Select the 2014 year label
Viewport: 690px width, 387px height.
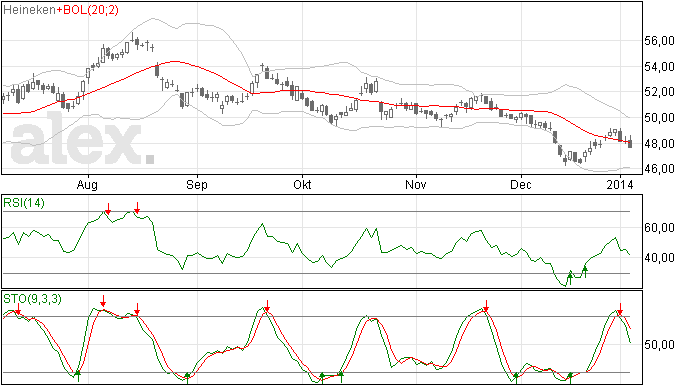(x=620, y=184)
